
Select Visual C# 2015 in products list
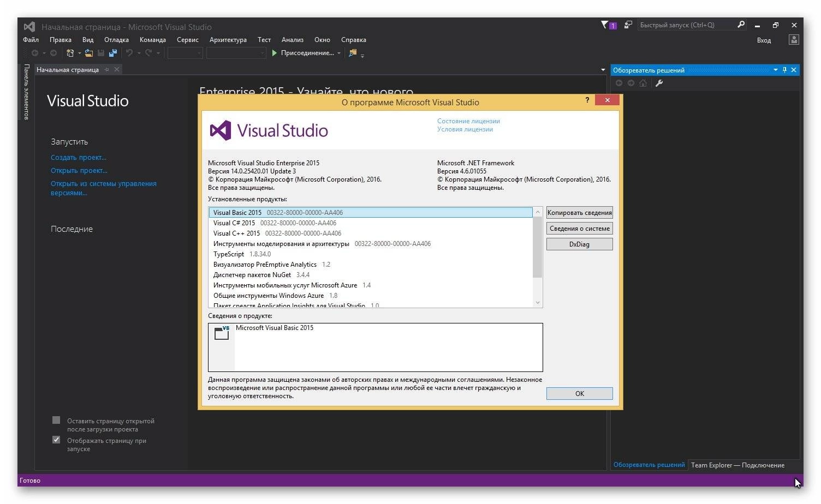pyautogui.click(x=371, y=223)
